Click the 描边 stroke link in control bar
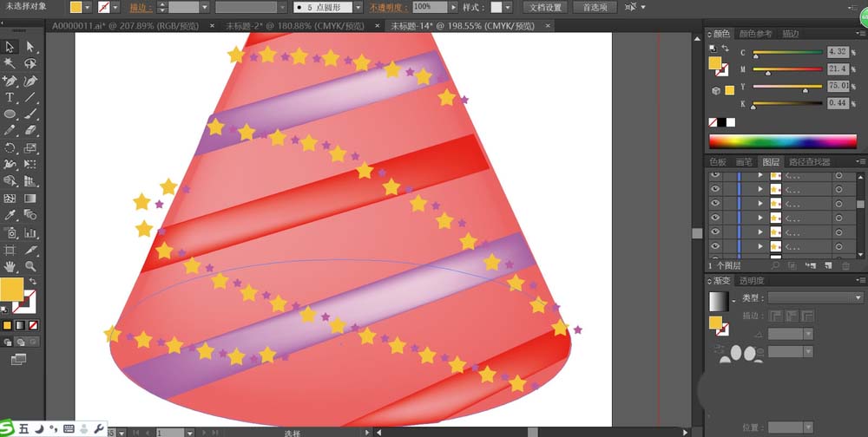The width and height of the screenshot is (868, 437). 140,8
